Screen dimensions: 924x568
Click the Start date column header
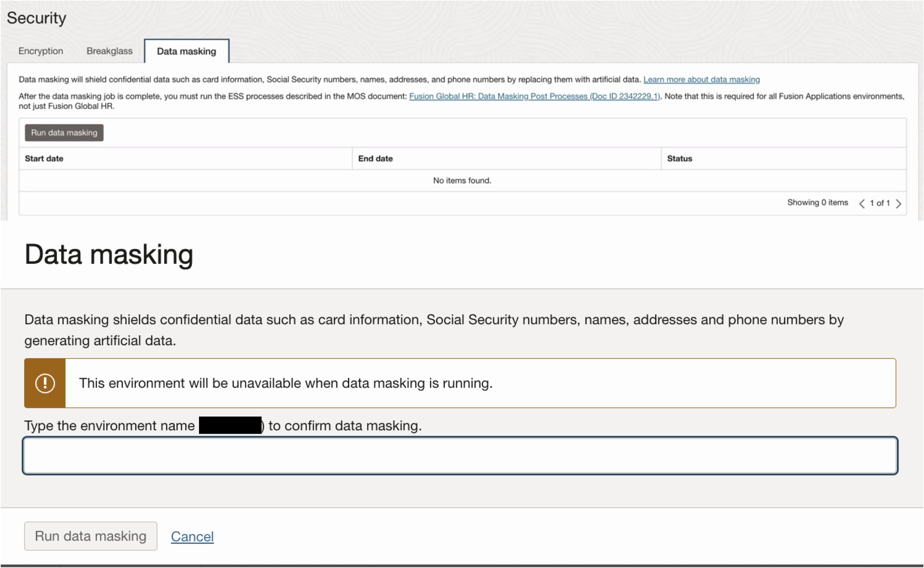[x=44, y=158]
